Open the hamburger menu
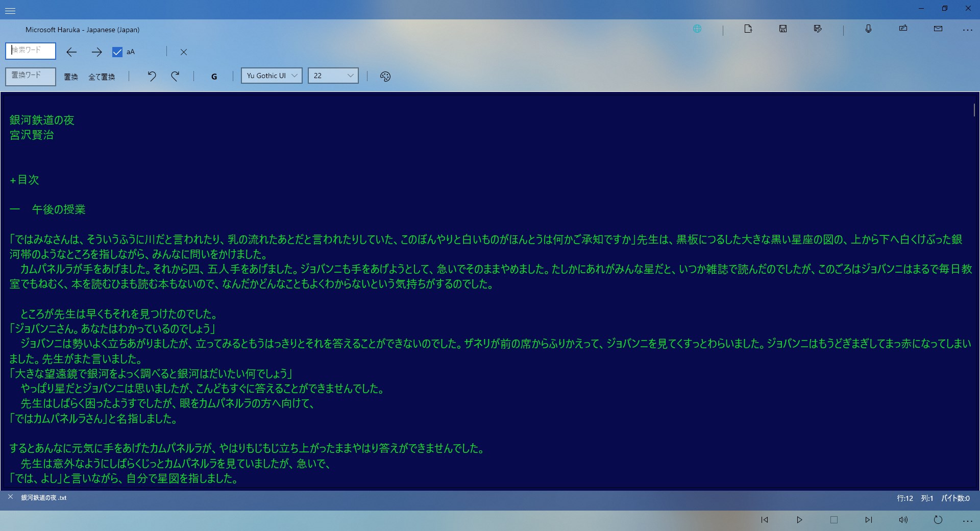This screenshot has height=531, width=980. coord(10,10)
